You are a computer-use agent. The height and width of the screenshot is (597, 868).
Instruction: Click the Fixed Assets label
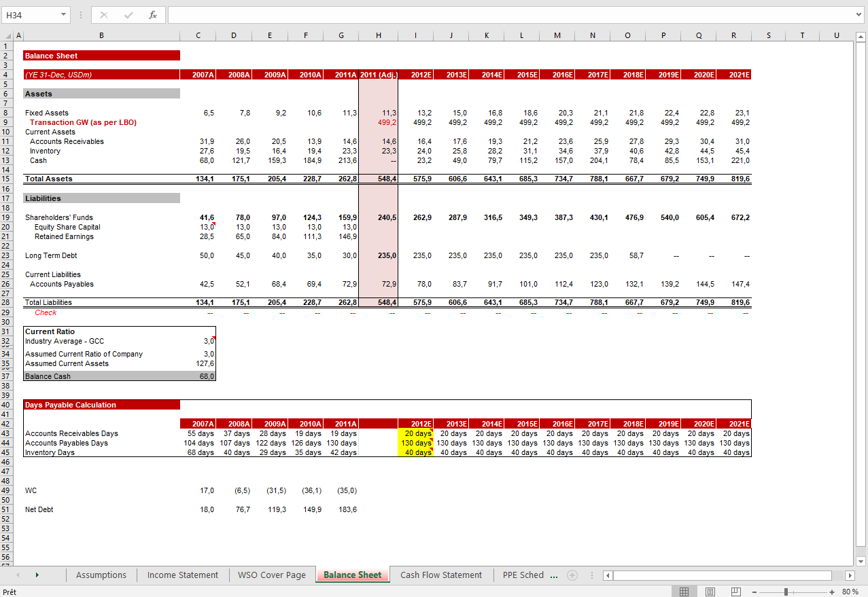[x=47, y=113]
